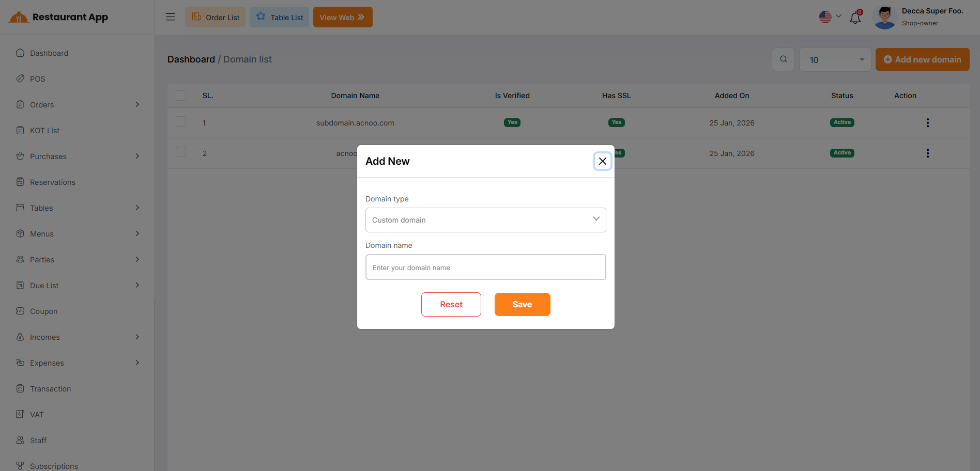Click the hamburger menu icon
980x471 pixels.
[170, 17]
